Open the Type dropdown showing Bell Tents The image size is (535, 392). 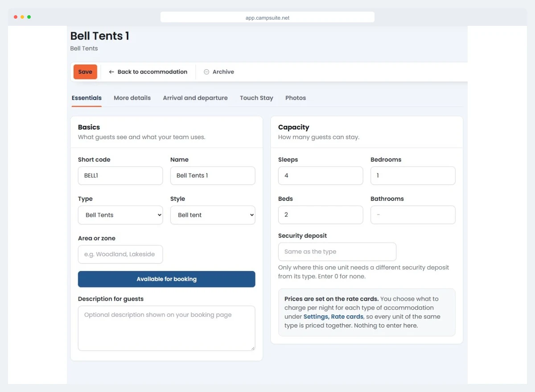coord(120,215)
